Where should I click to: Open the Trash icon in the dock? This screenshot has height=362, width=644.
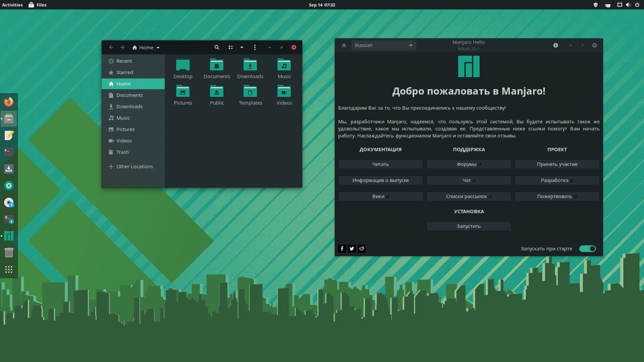[9, 252]
